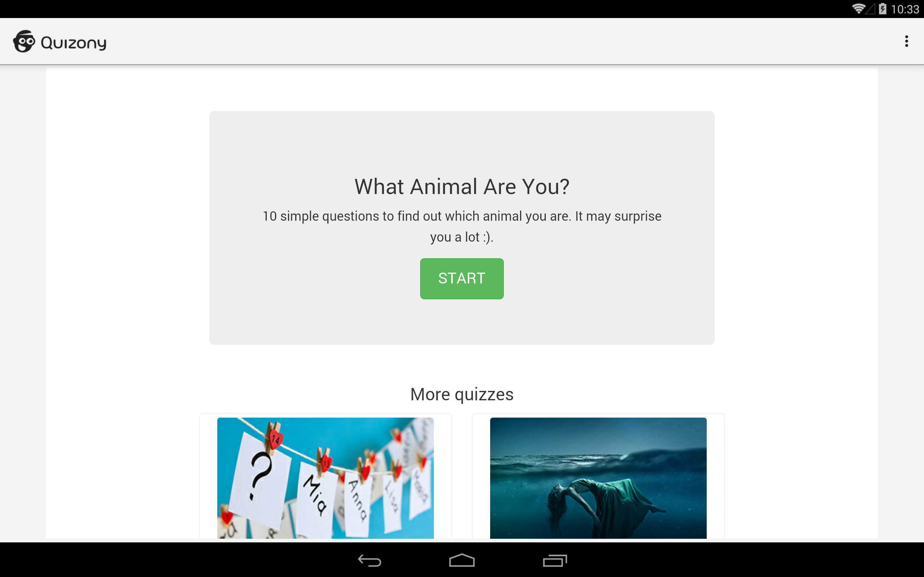The image size is (924, 577).
Task: Click the "More quizzes" heading
Action: click(x=462, y=394)
